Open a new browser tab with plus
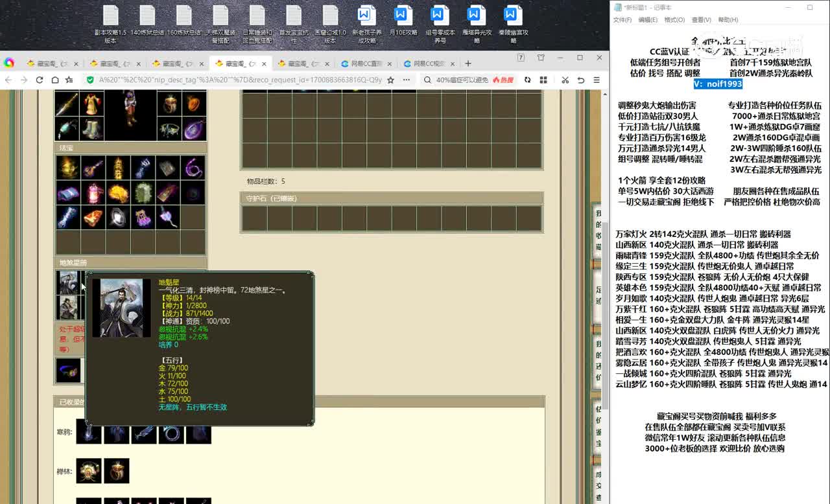Viewport: 830px width, 504px height. point(468,63)
